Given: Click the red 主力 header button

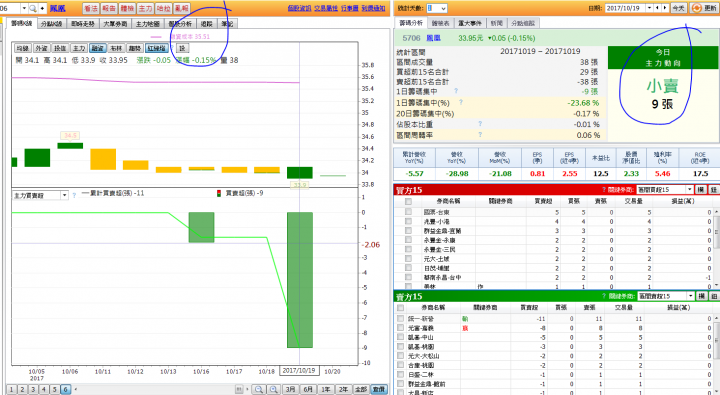Looking at the screenshot, I should (x=145, y=8).
